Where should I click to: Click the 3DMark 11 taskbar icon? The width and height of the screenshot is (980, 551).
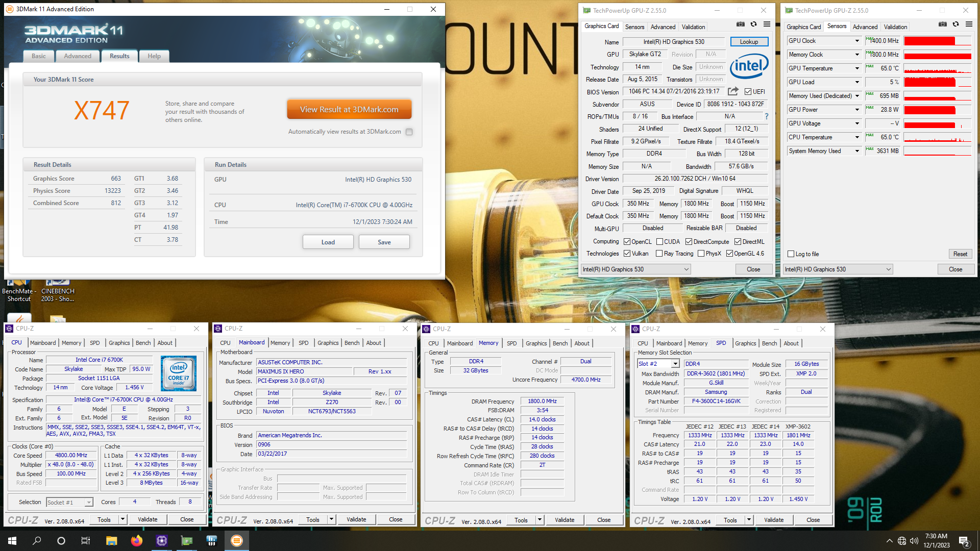(x=236, y=541)
